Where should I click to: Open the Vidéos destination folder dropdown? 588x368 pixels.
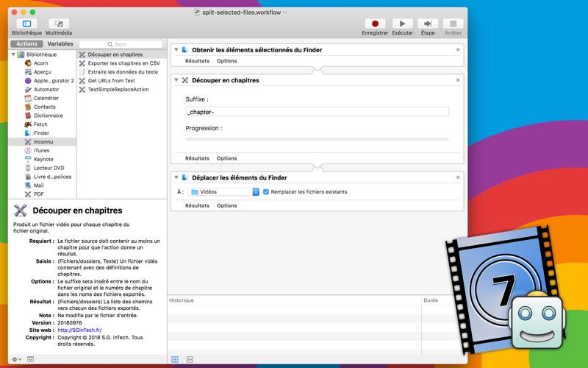coord(223,191)
